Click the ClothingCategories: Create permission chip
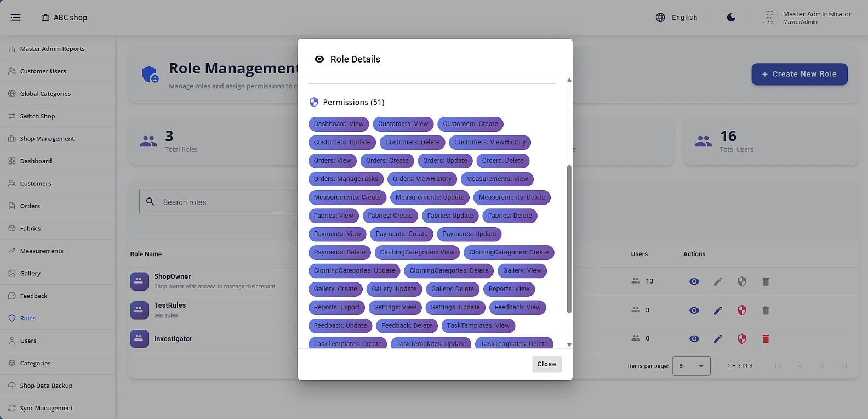Viewport: 868px width, 419px height. pos(509,253)
